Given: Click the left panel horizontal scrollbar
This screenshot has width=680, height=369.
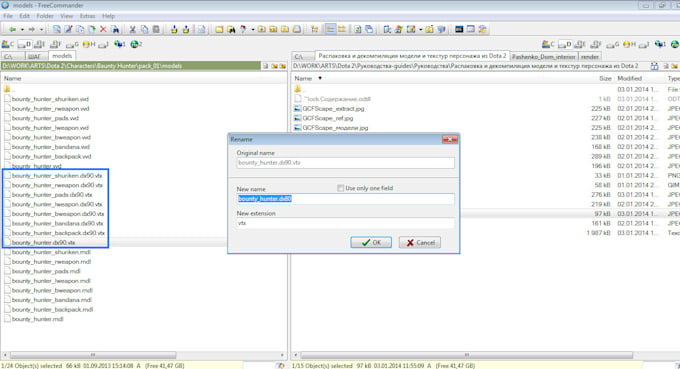Looking at the screenshot, I should 93,355.
